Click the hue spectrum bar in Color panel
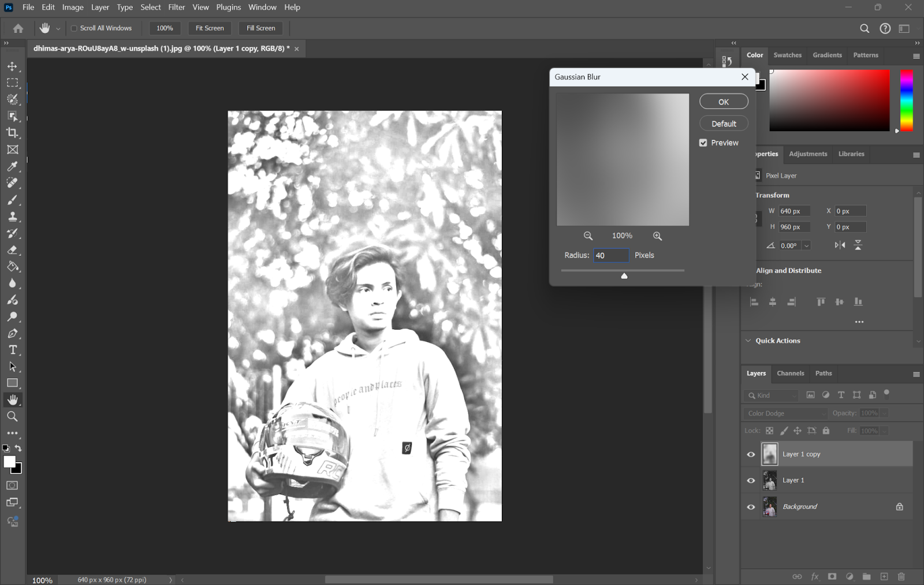 click(907, 100)
